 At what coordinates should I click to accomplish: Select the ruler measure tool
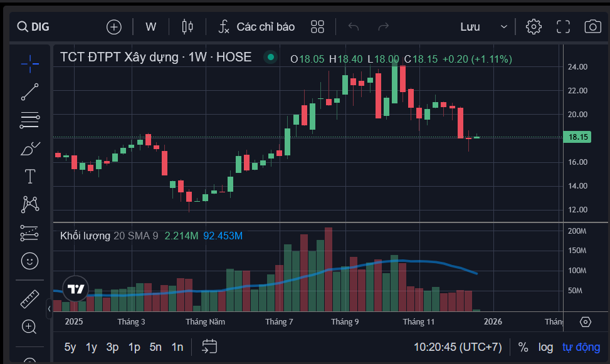(29, 299)
